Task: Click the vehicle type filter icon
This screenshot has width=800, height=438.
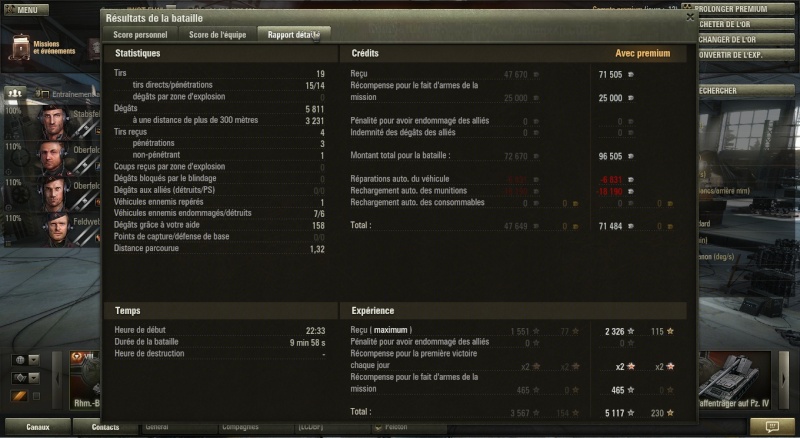Action: (x=20, y=378)
